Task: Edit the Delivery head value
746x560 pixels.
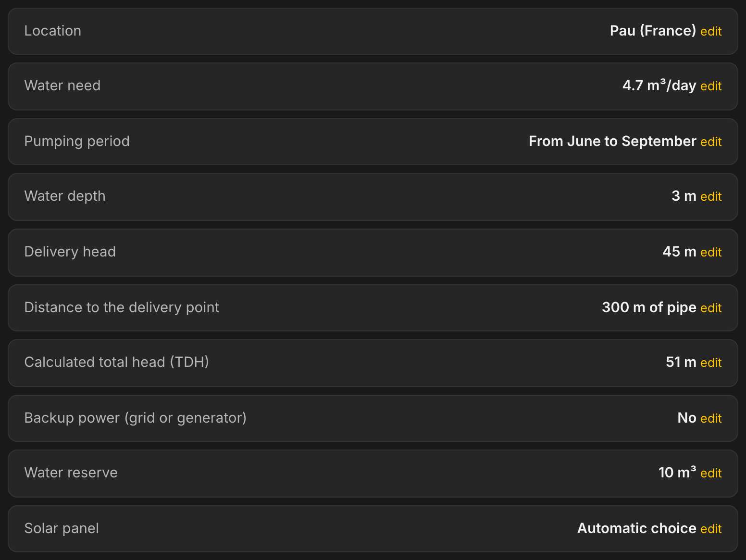Action: point(711,252)
